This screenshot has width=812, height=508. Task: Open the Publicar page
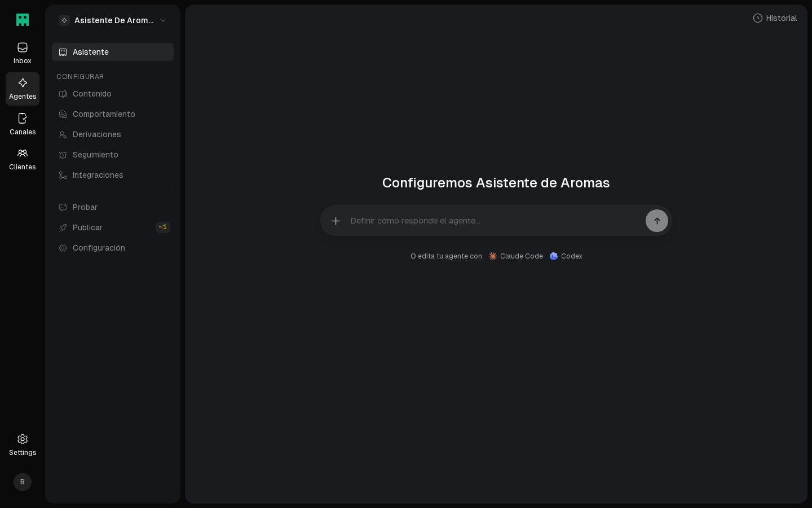pos(113,227)
